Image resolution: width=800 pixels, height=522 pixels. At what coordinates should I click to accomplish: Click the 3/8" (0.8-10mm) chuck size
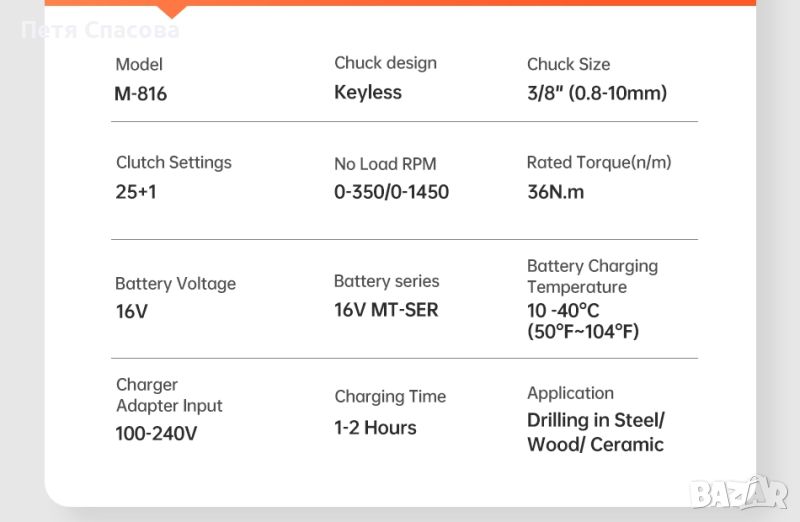pos(596,93)
